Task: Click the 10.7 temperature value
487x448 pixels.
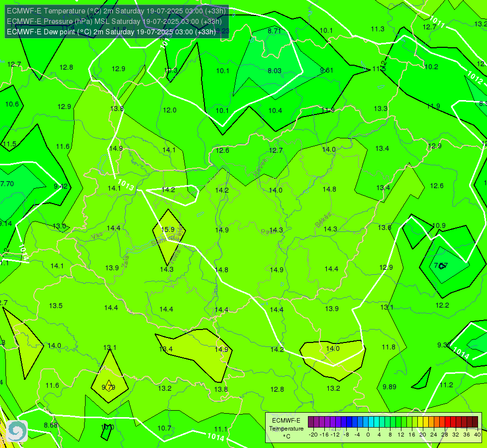Action: (x=164, y=428)
